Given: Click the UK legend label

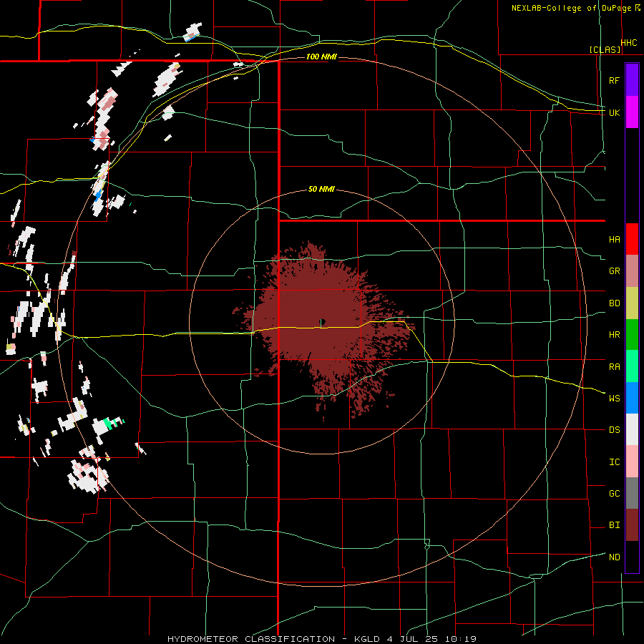Looking at the screenshot, I should click(614, 112).
